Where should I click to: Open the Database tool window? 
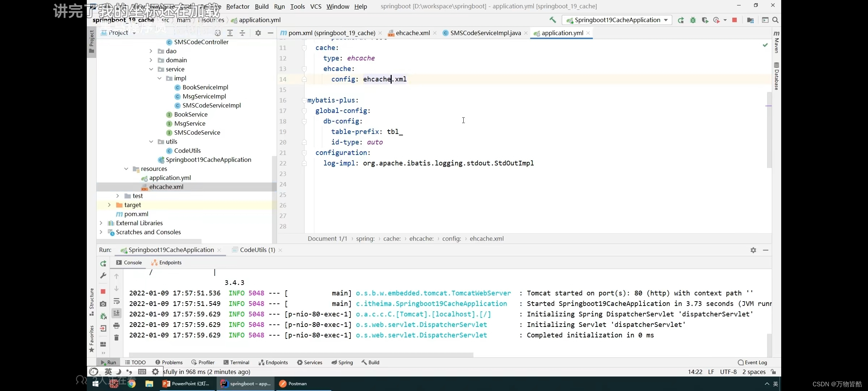tap(776, 76)
